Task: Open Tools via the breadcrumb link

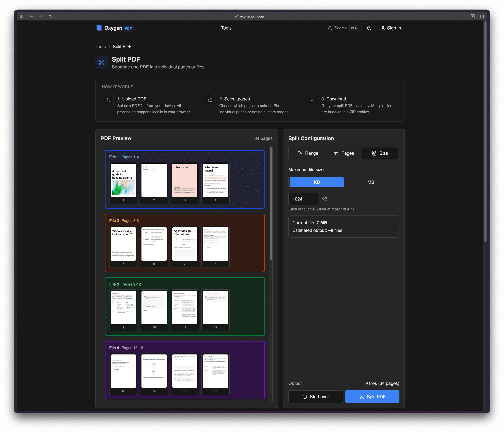Action: [x=100, y=47]
